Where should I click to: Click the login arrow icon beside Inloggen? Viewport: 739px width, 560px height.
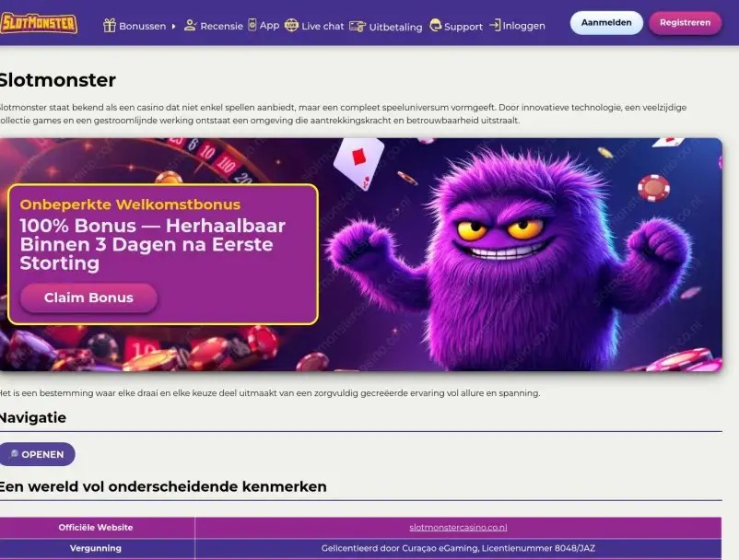pyautogui.click(x=495, y=25)
